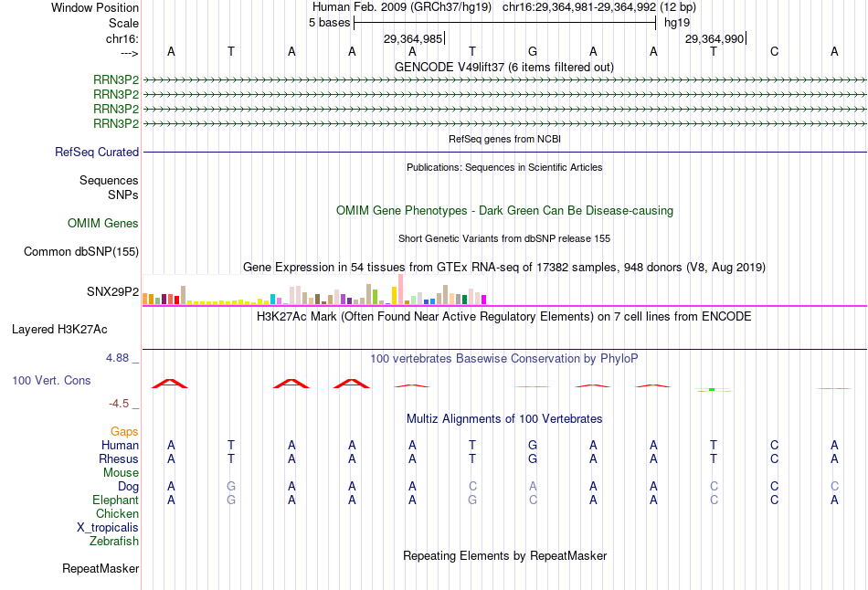Click the chr16:29,364,981-29,364,992 (12 bp) position text

click(599, 7)
